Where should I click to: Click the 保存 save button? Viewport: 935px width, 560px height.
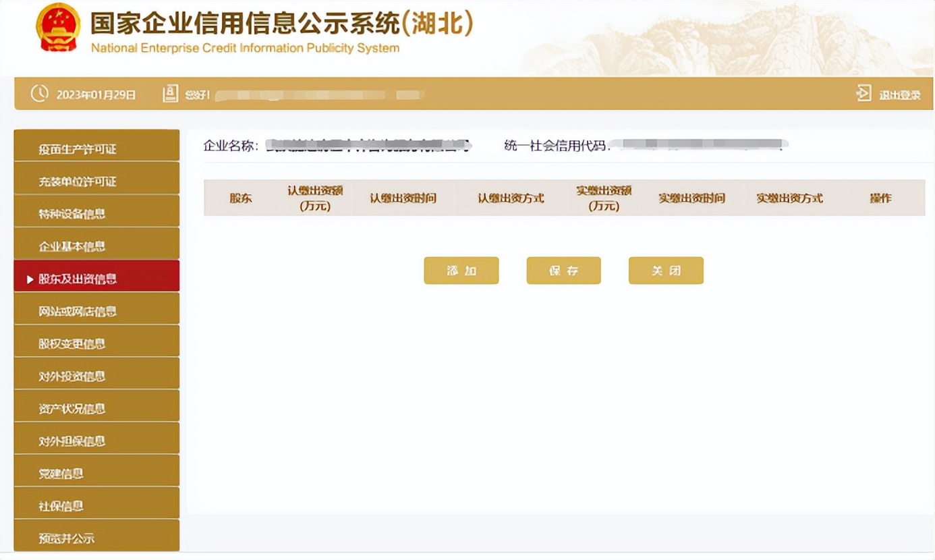pyautogui.click(x=563, y=270)
